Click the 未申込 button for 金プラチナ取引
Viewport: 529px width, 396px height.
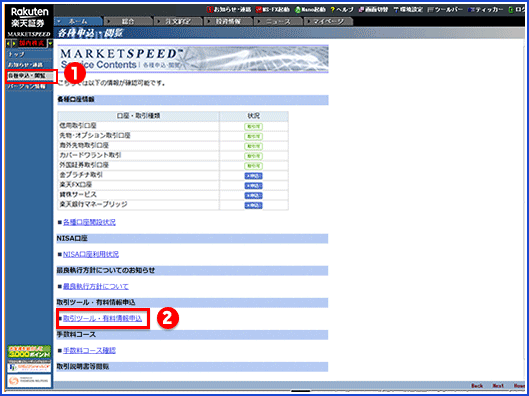(x=253, y=176)
